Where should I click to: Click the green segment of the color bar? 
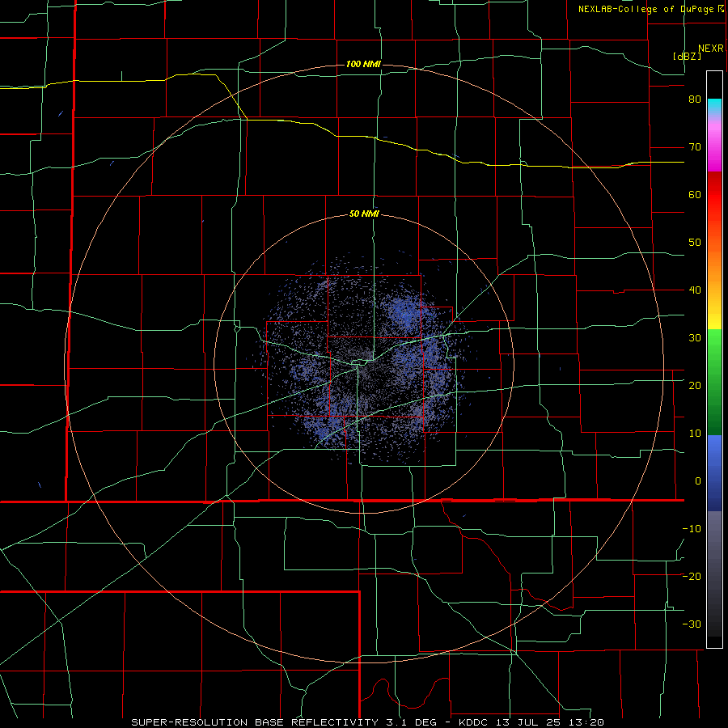[714, 382]
